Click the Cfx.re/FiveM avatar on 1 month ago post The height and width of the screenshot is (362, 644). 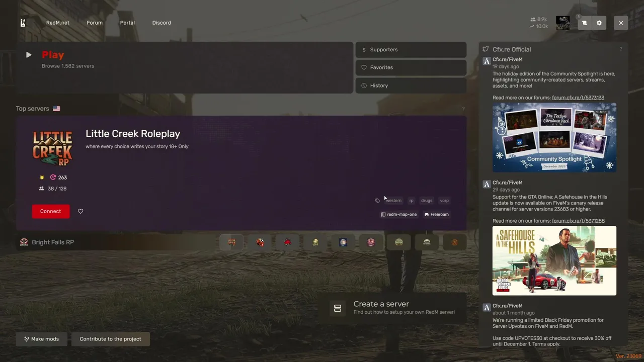coord(487,308)
